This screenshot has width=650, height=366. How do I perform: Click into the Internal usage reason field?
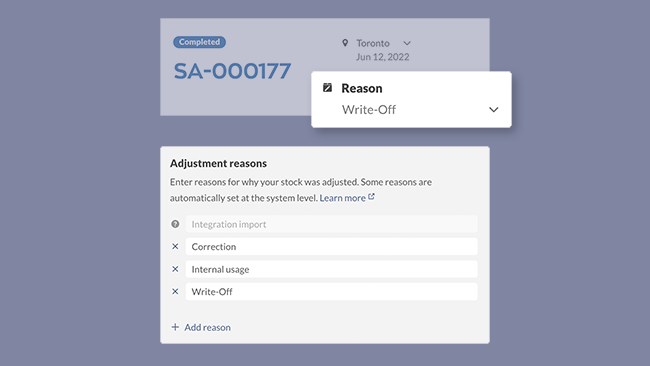click(332, 269)
